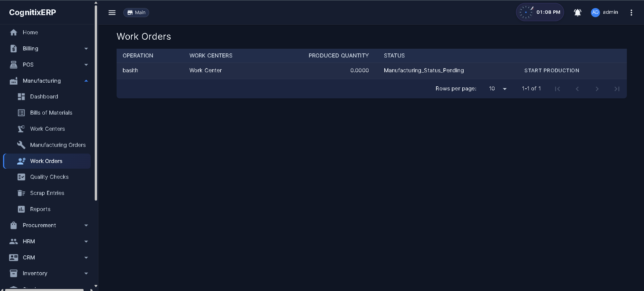Click the AD admin avatar
The width and height of the screenshot is (644, 291).
595,12
